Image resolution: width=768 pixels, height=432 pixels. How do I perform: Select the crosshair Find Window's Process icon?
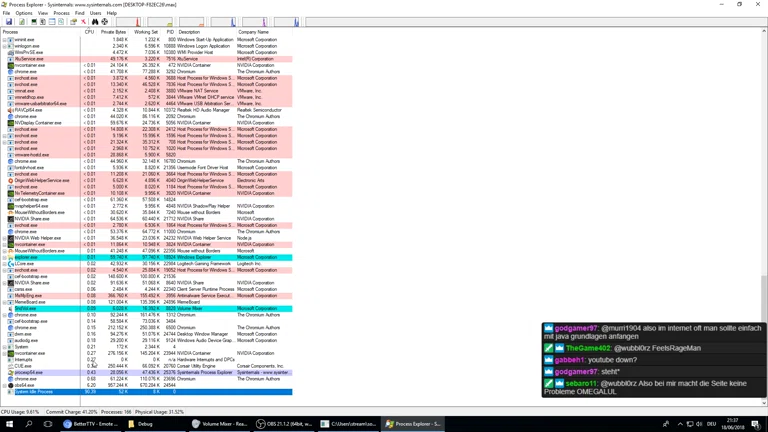point(104,21)
